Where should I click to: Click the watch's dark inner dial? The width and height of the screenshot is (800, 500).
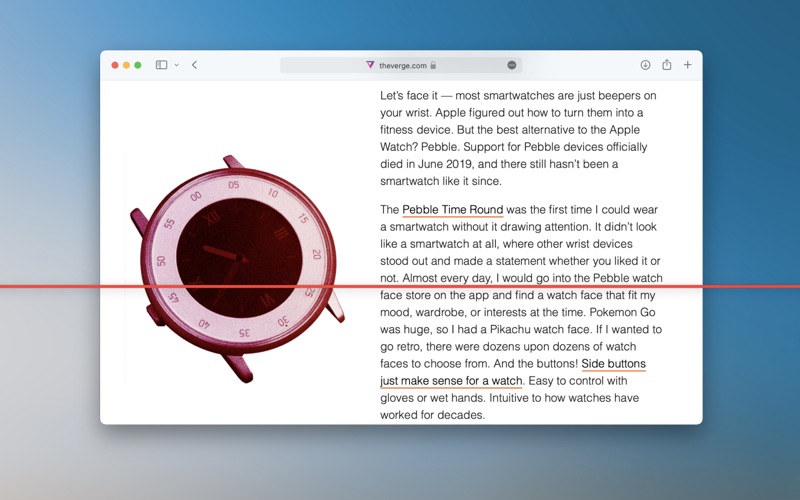click(239, 258)
